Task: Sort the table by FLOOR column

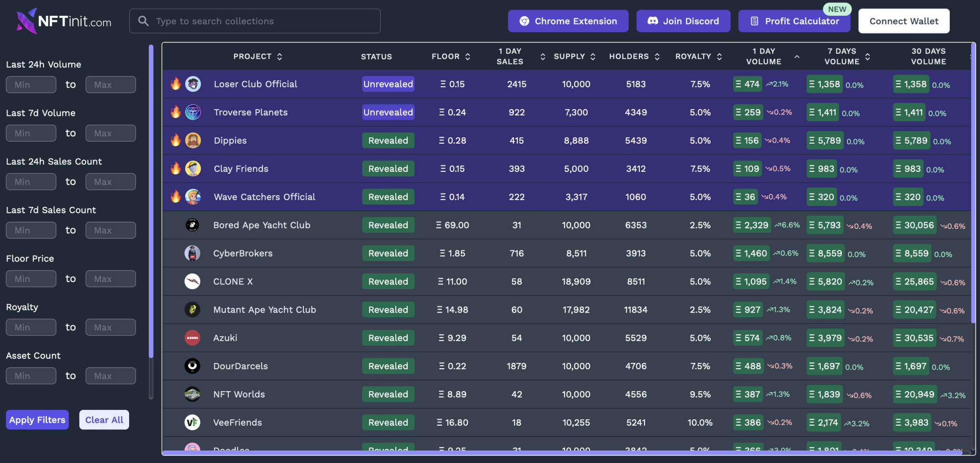Action: pyautogui.click(x=468, y=56)
